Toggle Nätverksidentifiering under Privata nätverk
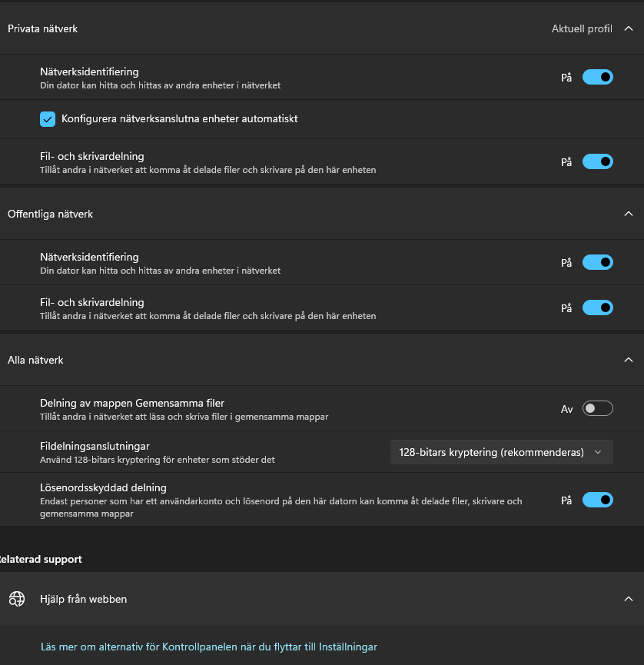Image resolution: width=644 pixels, height=665 pixels. tap(597, 77)
